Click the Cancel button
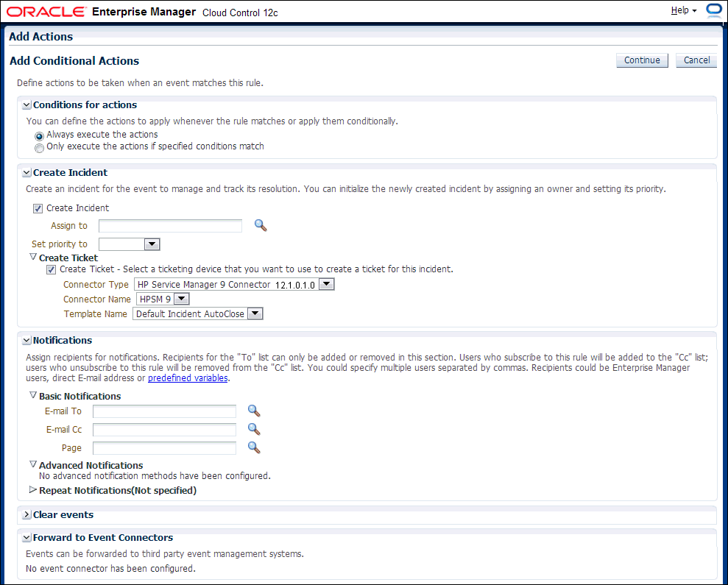The image size is (728, 585). (x=696, y=60)
